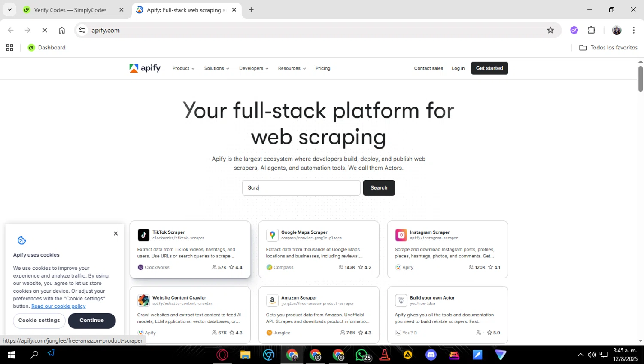
Task: Click the Instagram Scraper logo icon
Action: (x=401, y=235)
